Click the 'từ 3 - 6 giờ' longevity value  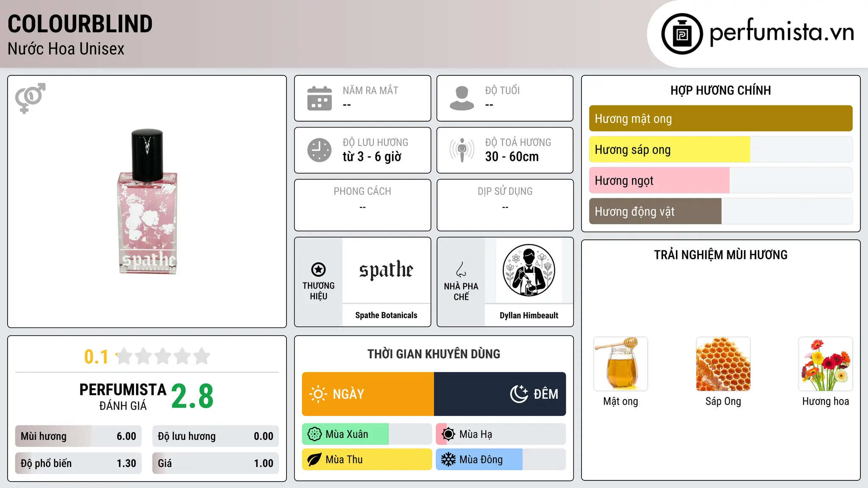point(372,157)
